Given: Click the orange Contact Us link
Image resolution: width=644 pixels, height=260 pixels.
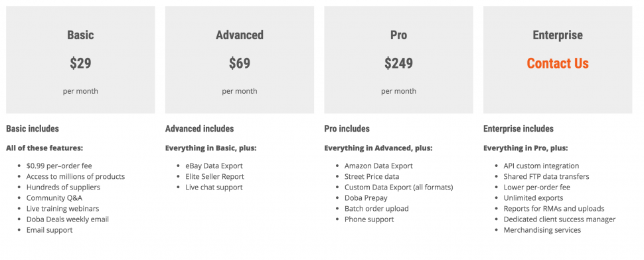Looking at the screenshot, I should click(x=557, y=63).
